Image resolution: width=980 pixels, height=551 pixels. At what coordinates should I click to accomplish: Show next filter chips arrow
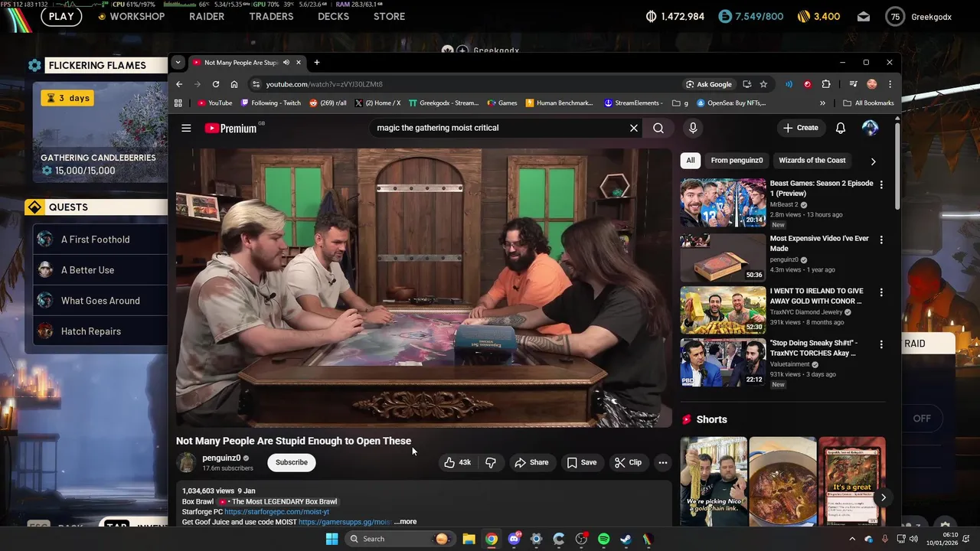click(x=873, y=161)
